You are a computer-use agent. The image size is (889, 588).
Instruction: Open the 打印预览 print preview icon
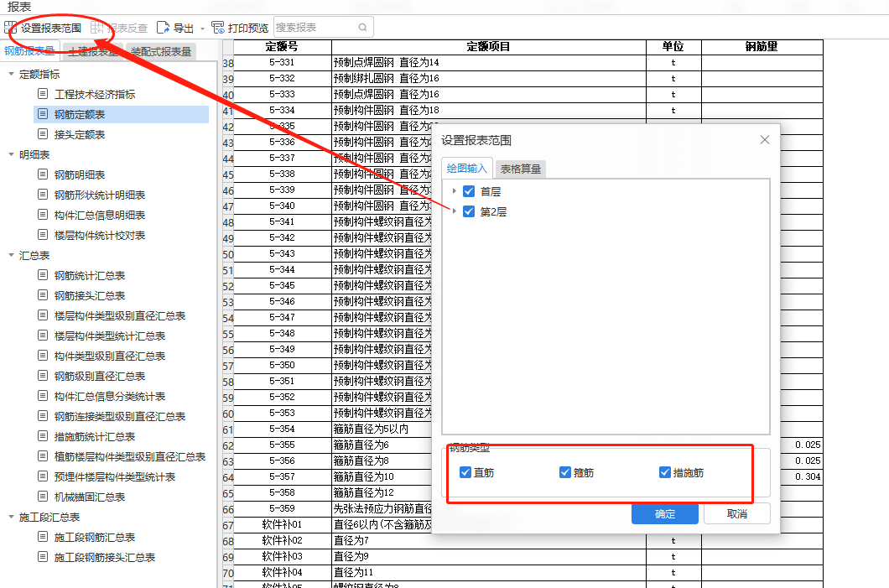pos(218,28)
